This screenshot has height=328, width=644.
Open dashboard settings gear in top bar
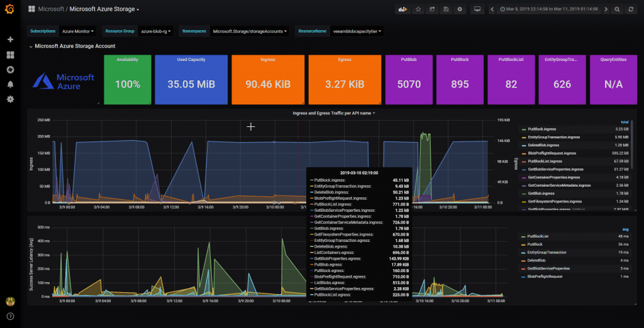[460, 9]
